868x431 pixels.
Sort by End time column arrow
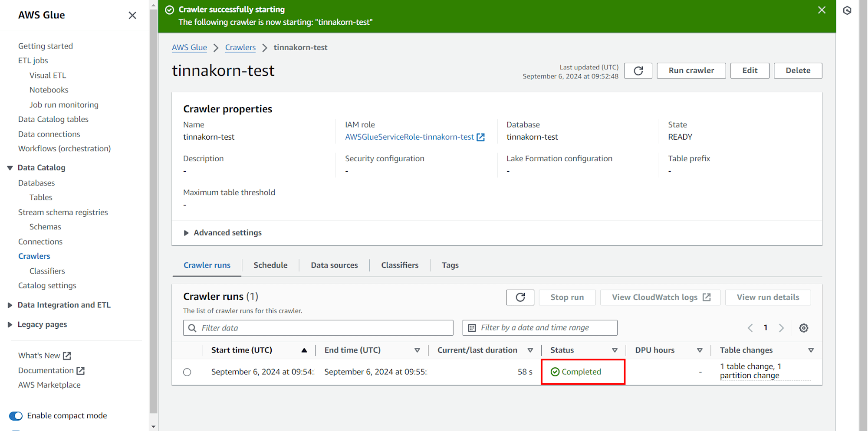tap(417, 350)
